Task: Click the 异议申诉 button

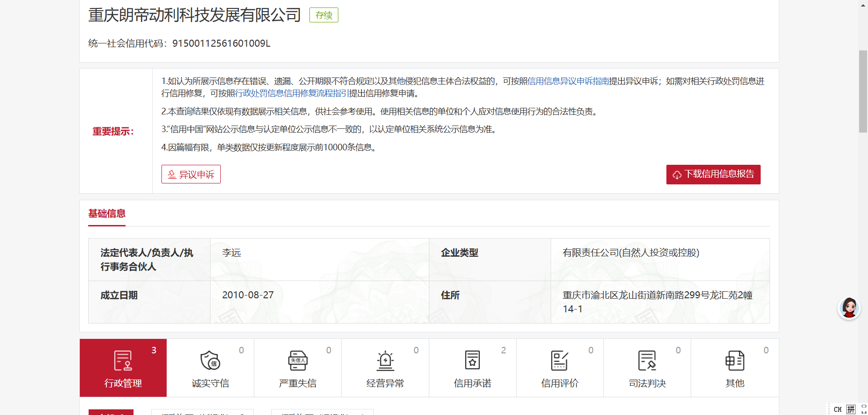Action: coord(191,174)
